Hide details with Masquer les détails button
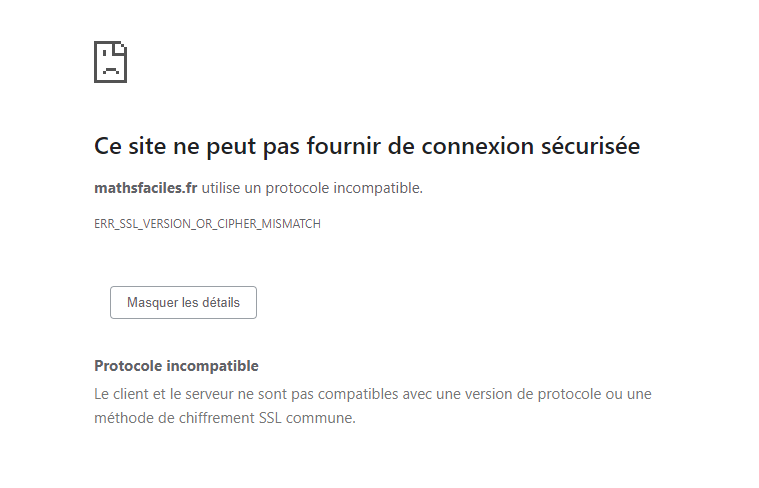759x488 pixels. 183,302
